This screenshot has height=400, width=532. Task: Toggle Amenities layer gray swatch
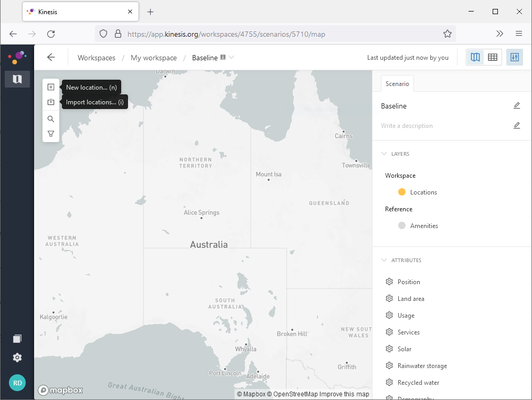[402, 226]
